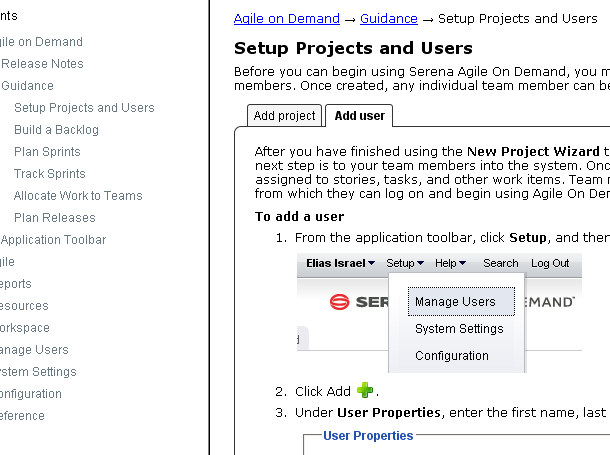Click Log Out in the toolbar
The height and width of the screenshot is (455, 610).
tap(550, 263)
